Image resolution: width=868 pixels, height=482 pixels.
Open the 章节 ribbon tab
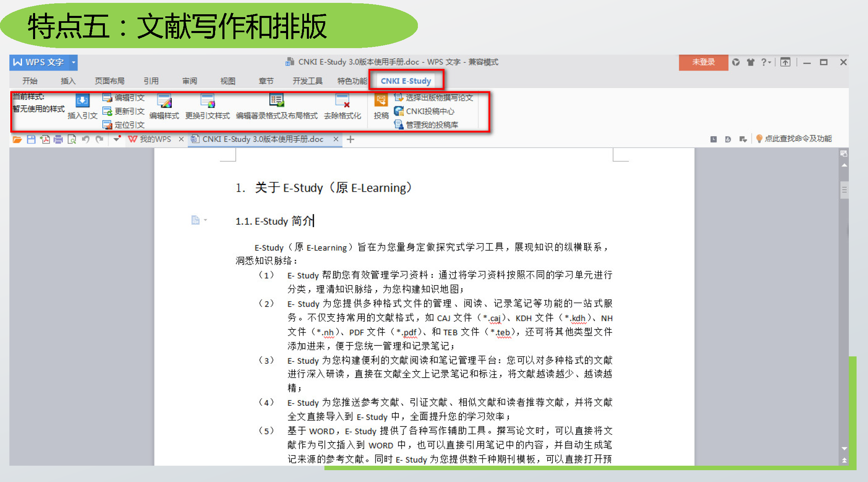click(266, 81)
